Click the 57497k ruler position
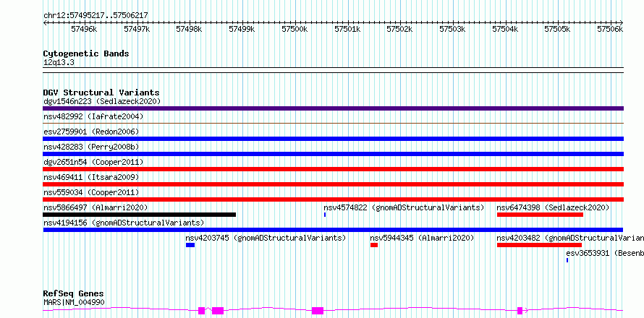 (137, 29)
